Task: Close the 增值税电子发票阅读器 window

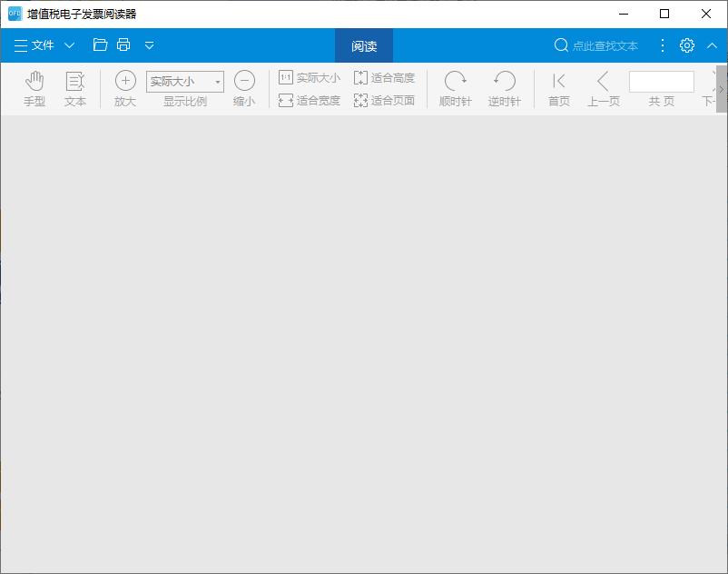Action: tap(706, 14)
